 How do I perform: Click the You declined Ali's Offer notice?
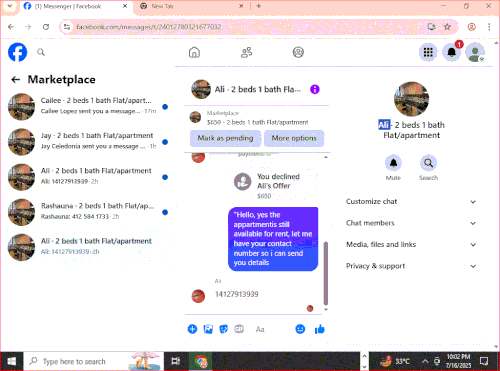(267, 186)
